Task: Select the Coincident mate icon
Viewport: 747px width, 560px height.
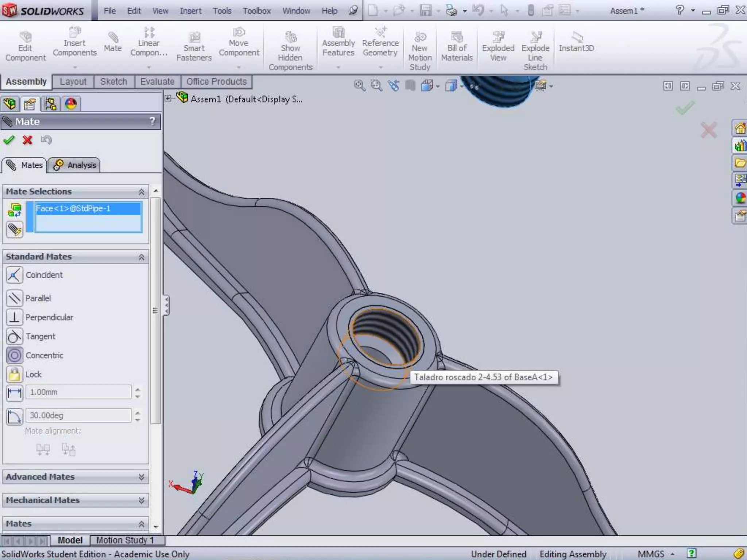Action: click(x=15, y=275)
